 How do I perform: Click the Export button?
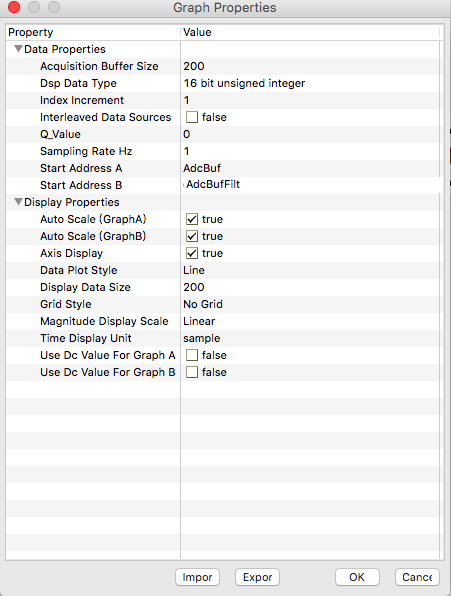[x=257, y=577]
